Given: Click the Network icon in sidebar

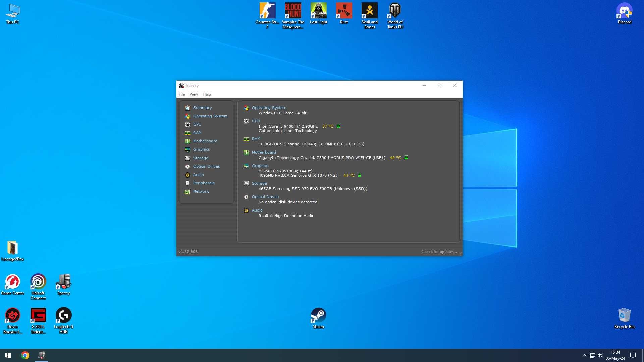Looking at the screenshot, I should (187, 191).
